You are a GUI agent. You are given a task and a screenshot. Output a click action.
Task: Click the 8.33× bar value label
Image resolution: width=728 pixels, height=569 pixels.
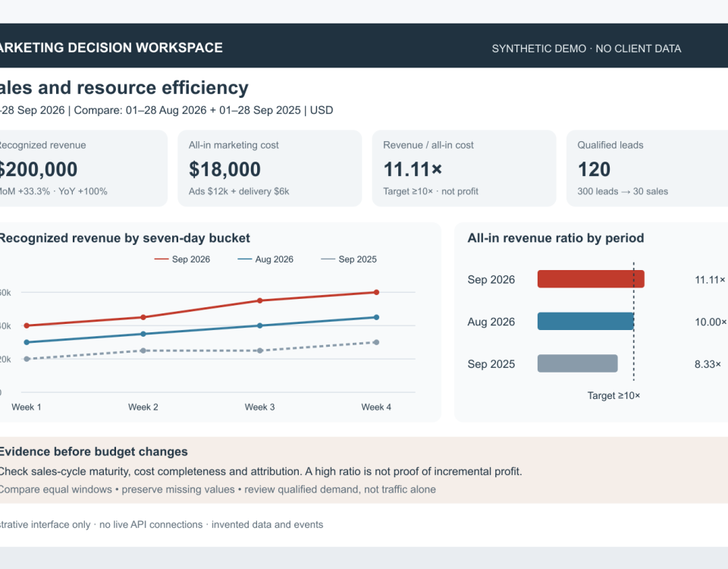click(708, 364)
